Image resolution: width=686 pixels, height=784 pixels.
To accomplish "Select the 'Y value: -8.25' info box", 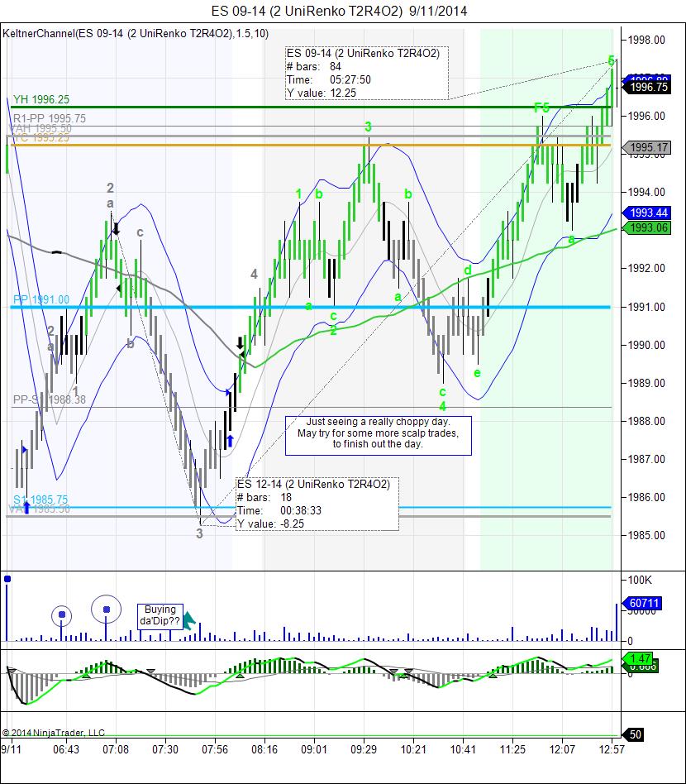I will click(317, 504).
